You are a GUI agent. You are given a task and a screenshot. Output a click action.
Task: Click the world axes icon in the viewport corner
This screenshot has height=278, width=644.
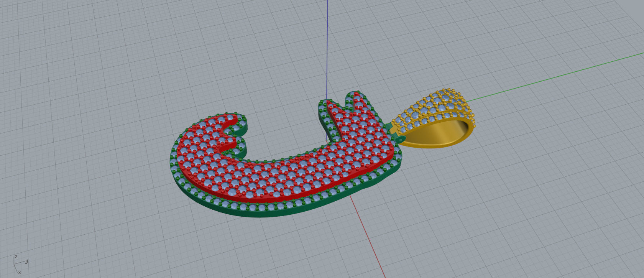coord(20,265)
